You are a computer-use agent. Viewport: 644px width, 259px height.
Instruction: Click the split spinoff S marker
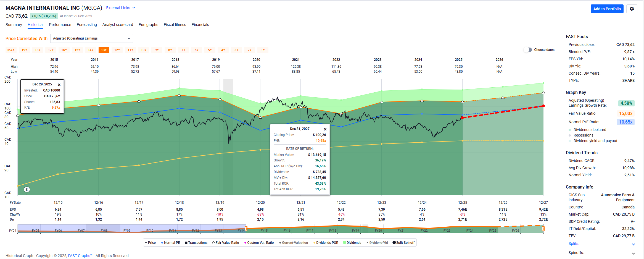27,189
